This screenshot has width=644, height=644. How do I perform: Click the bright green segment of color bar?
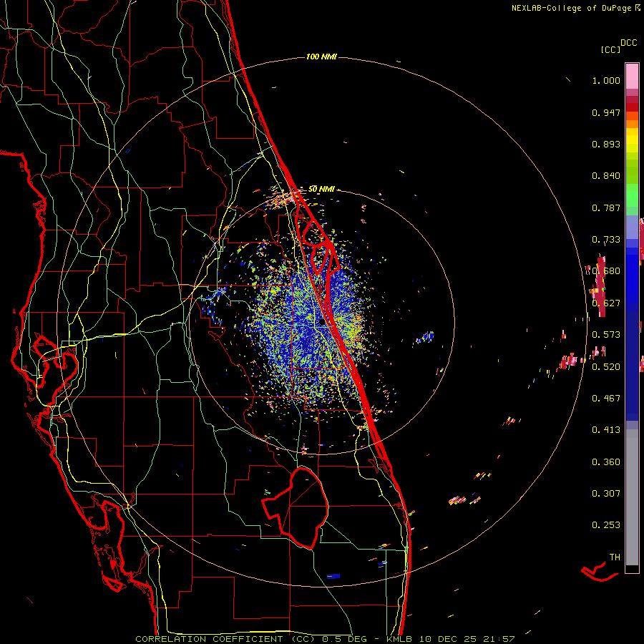(x=632, y=196)
